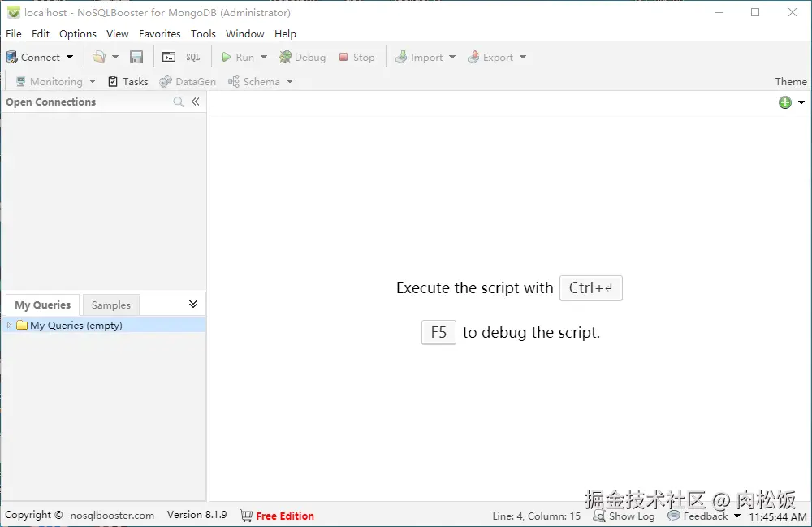This screenshot has height=527, width=812.
Task: Open the View menu
Action: point(118,34)
